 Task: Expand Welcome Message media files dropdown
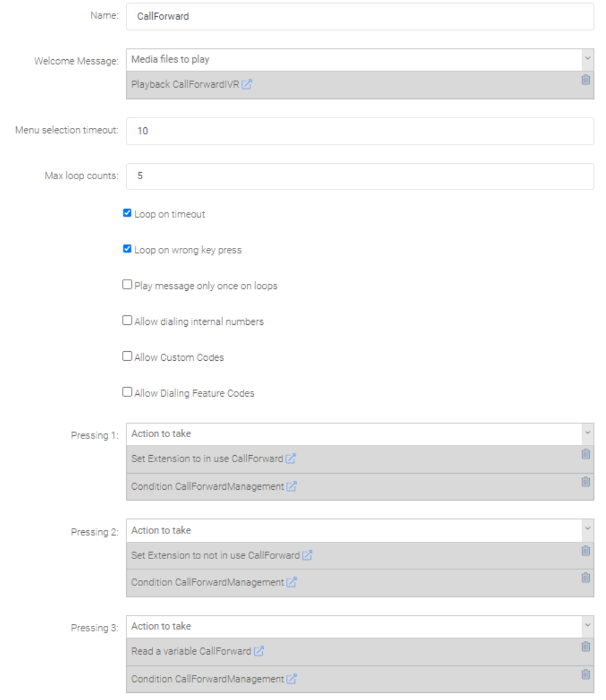(x=359, y=60)
